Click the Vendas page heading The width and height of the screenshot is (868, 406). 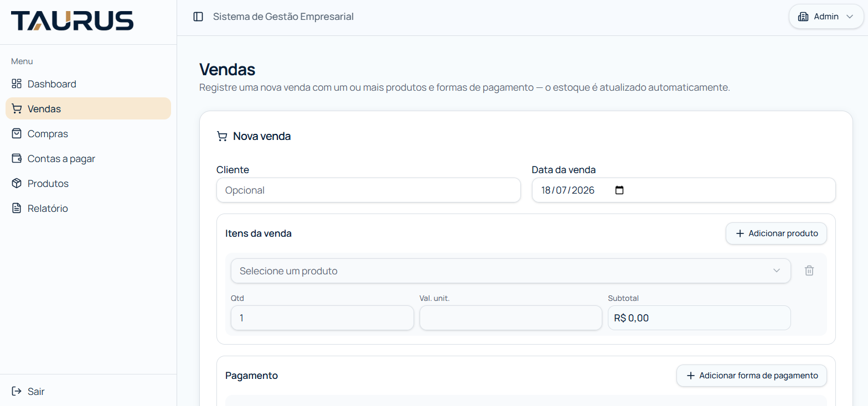(227, 70)
